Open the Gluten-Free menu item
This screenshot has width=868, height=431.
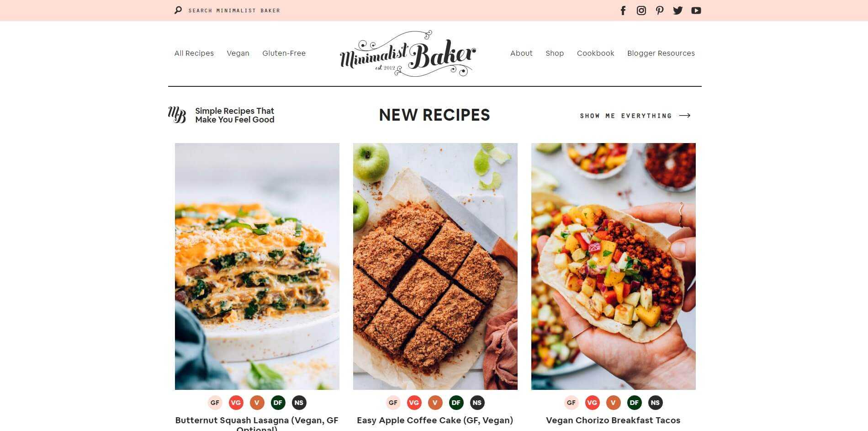tap(284, 53)
